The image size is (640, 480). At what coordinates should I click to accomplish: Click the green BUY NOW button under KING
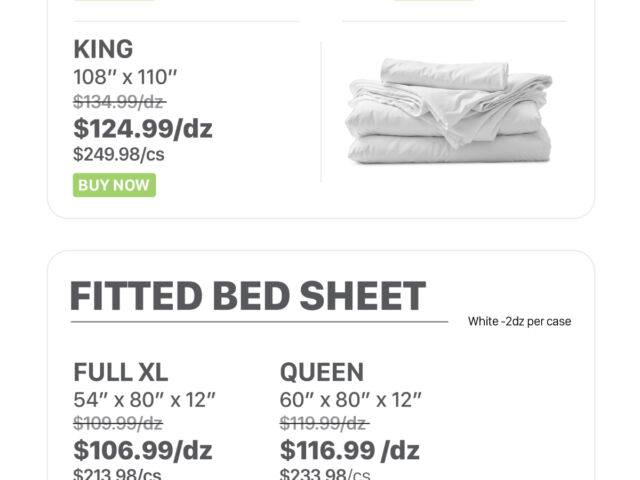[x=114, y=185]
